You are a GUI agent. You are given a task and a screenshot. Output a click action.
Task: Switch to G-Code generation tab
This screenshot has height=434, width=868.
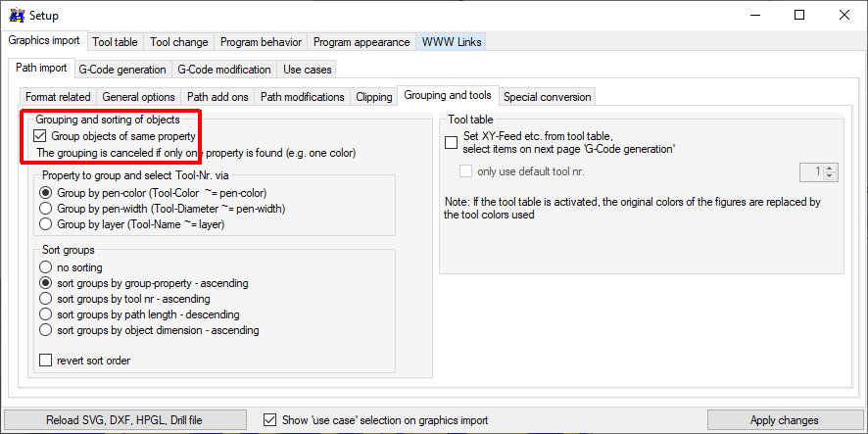122,70
